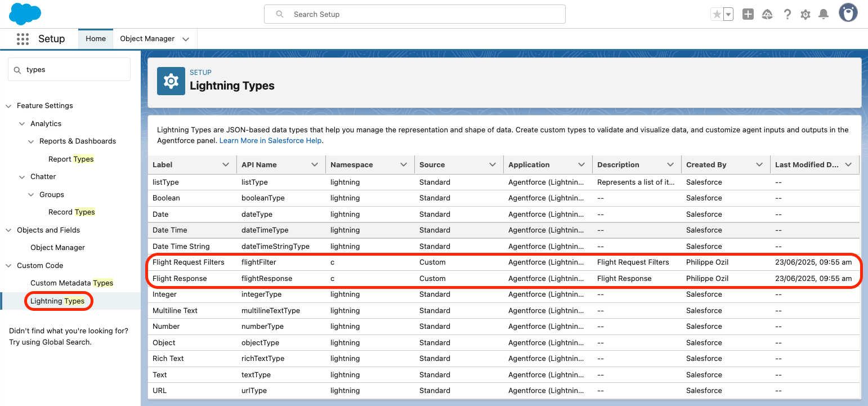This screenshot has width=868, height=406.
Task: Select the Flight Response label cell
Action: click(x=180, y=279)
